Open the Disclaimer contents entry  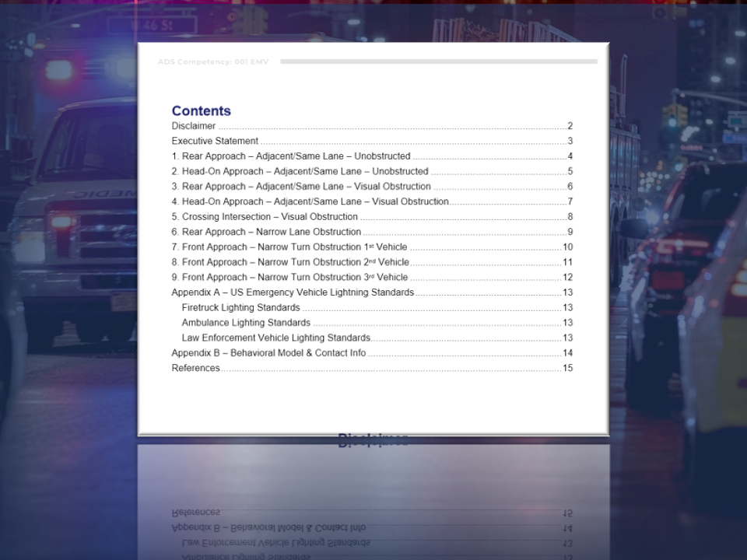[372, 126]
